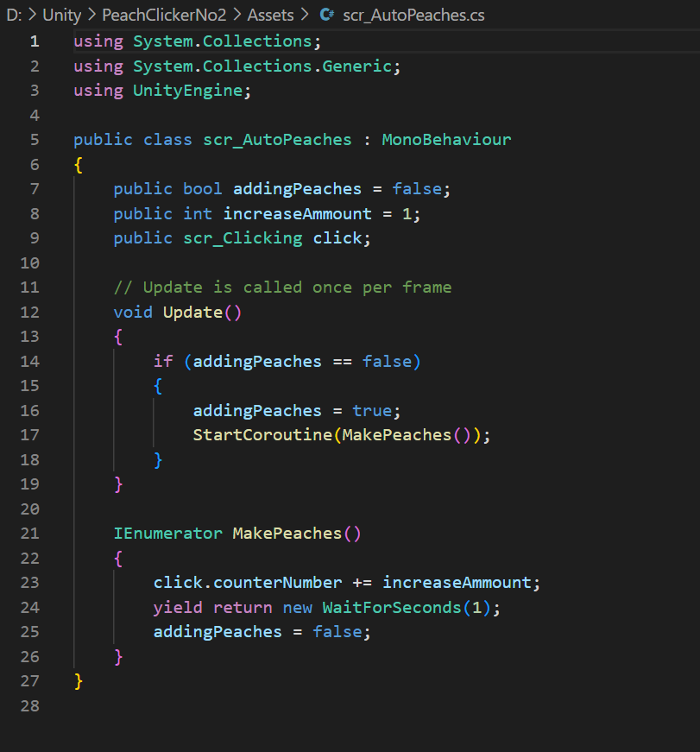
Task: Place cursor on the Update method name
Action: coord(192,313)
